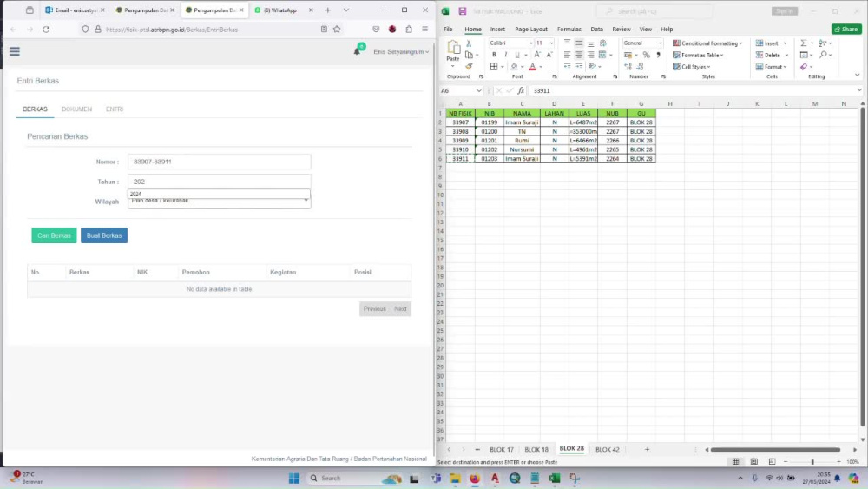This screenshot has height=489, width=868.
Task: Toggle Center horizontal alignment in Excel
Action: (579, 55)
